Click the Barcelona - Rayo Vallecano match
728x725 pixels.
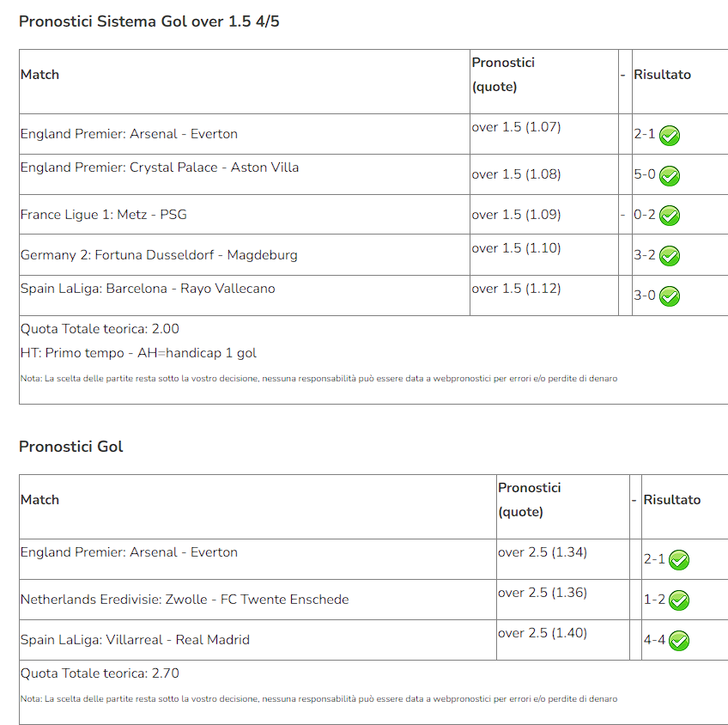[148, 289]
